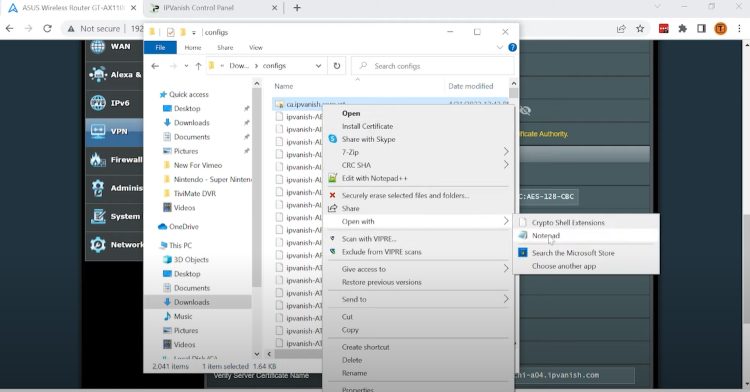Click browser back arrow
This screenshot has height=392, width=750.
[10, 29]
